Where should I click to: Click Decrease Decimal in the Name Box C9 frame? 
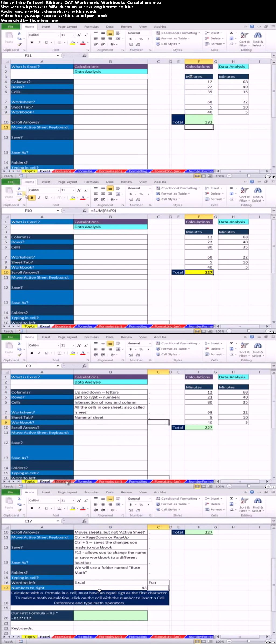coord(138,355)
